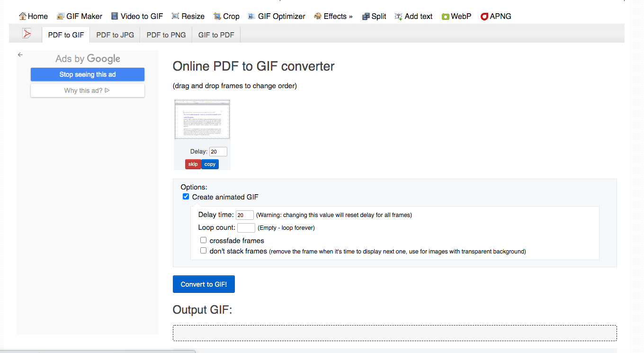The height and width of the screenshot is (353, 644).
Task: Switch to the PDF to GIF tab
Action: [66, 35]
